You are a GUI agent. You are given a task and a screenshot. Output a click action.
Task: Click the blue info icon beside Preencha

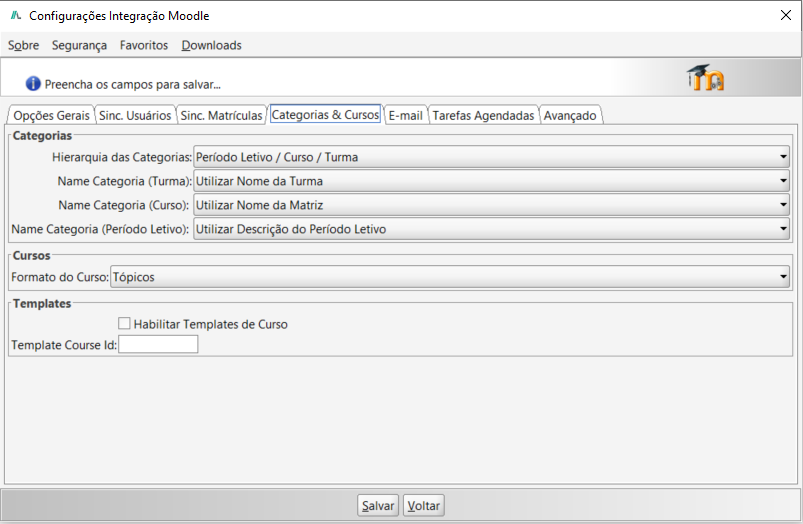coord(33,83)
